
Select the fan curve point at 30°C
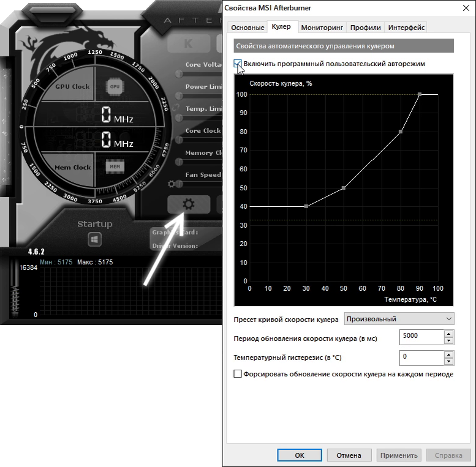tap(306, 206)
